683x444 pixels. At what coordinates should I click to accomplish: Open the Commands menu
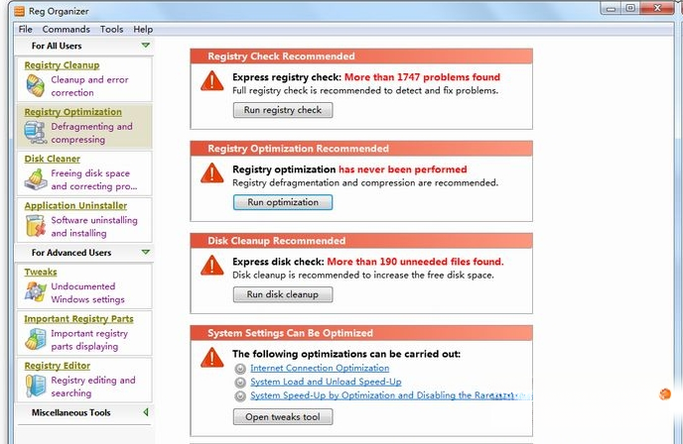66,29
